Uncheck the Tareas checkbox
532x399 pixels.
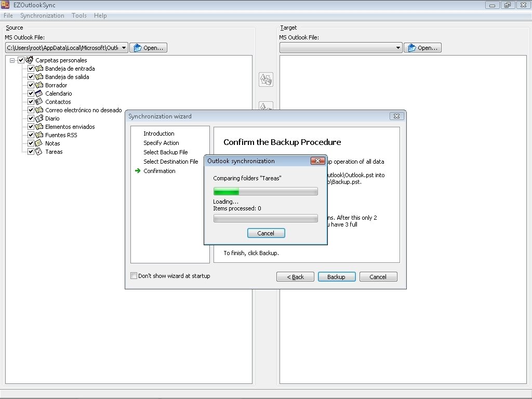[x=31, y=152]
